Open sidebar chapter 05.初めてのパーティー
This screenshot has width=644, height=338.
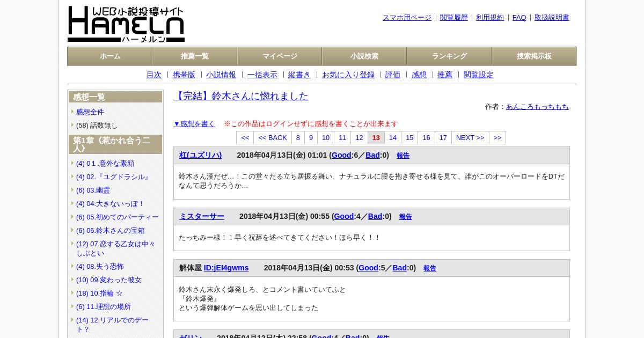118,217
